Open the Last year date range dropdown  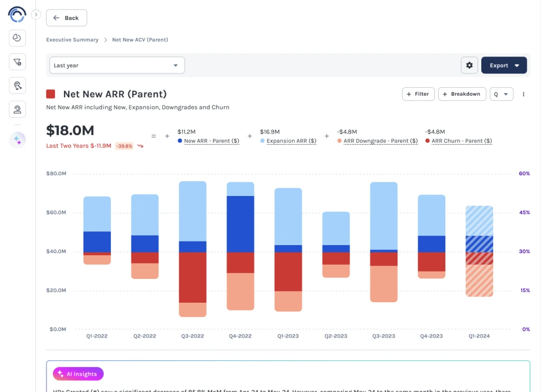point(117,65)
